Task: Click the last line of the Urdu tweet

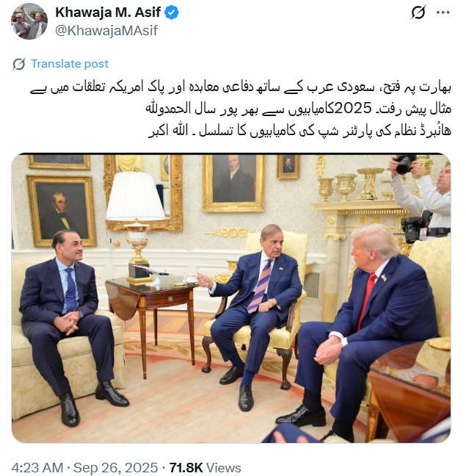Action: point(300,131)
